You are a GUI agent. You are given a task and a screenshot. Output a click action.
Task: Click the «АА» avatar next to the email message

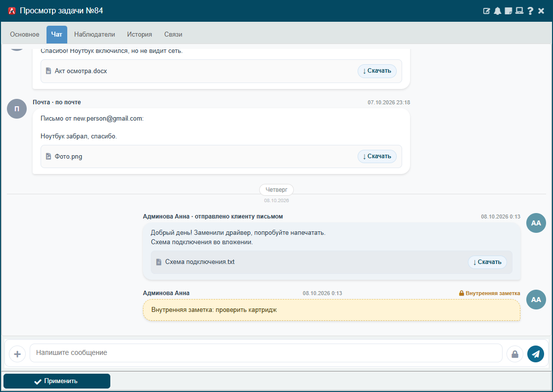536,223
